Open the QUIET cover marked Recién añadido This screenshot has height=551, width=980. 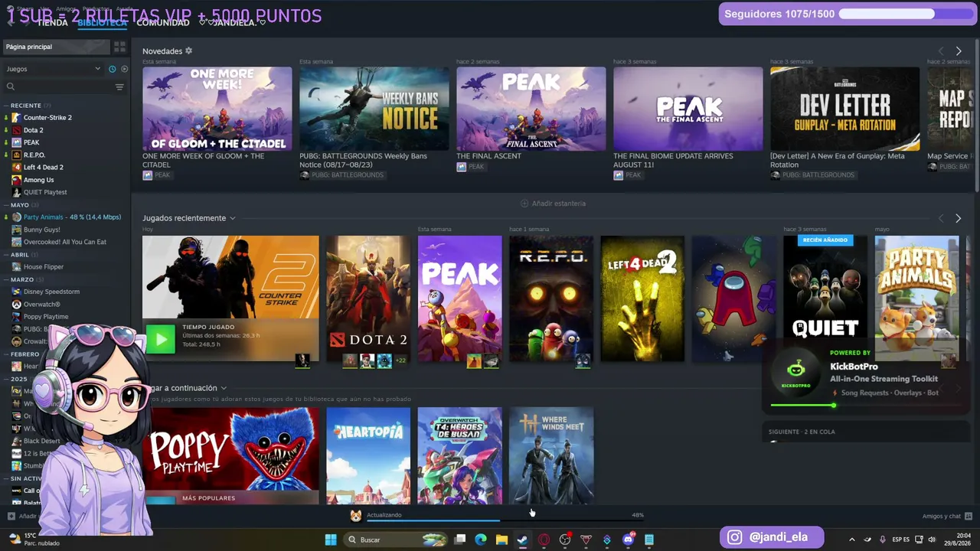point(825,298)
